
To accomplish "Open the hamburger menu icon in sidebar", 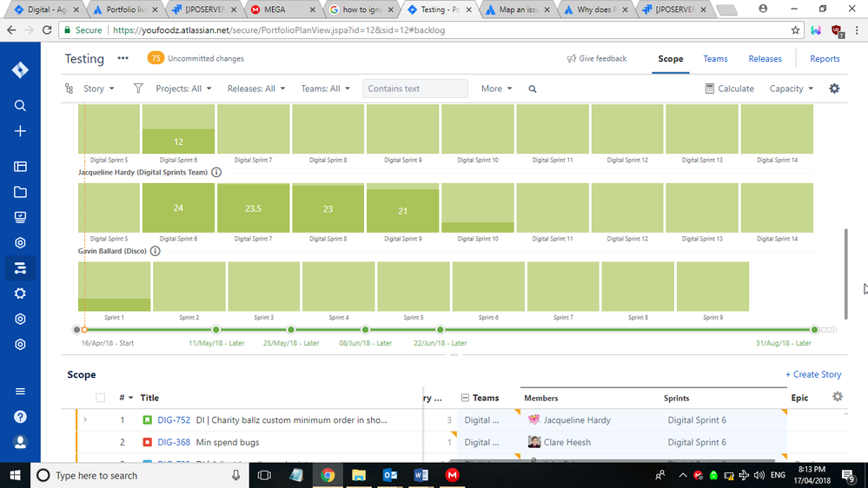I will pyautogui.click(x=20, y=391).
